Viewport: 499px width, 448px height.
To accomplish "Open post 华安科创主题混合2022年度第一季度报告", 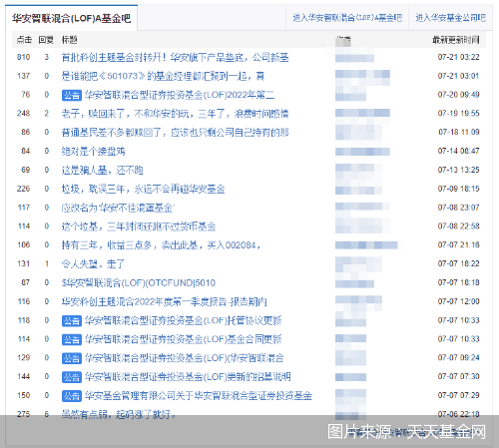I will tap(164, 301).
